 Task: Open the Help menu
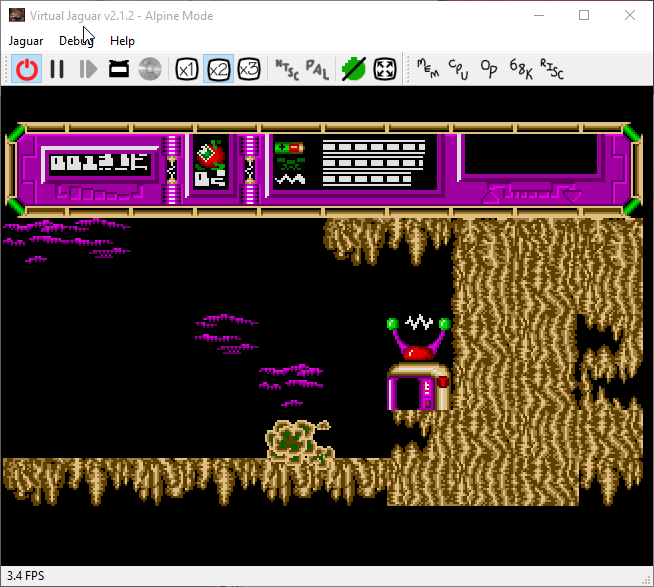pyautogui.click(x=122, y=41)
